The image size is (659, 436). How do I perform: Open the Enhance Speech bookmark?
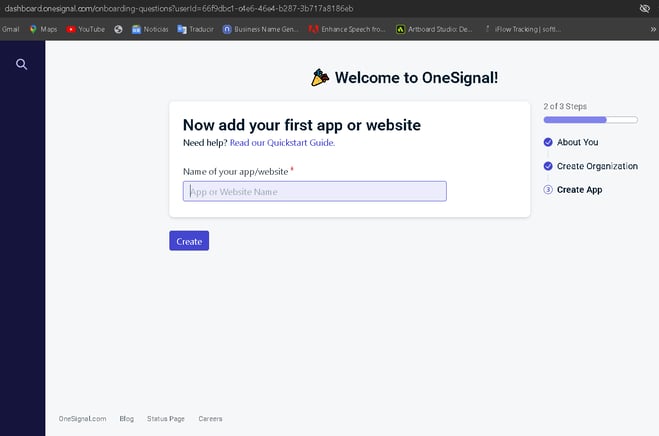(x=347, y=29)
